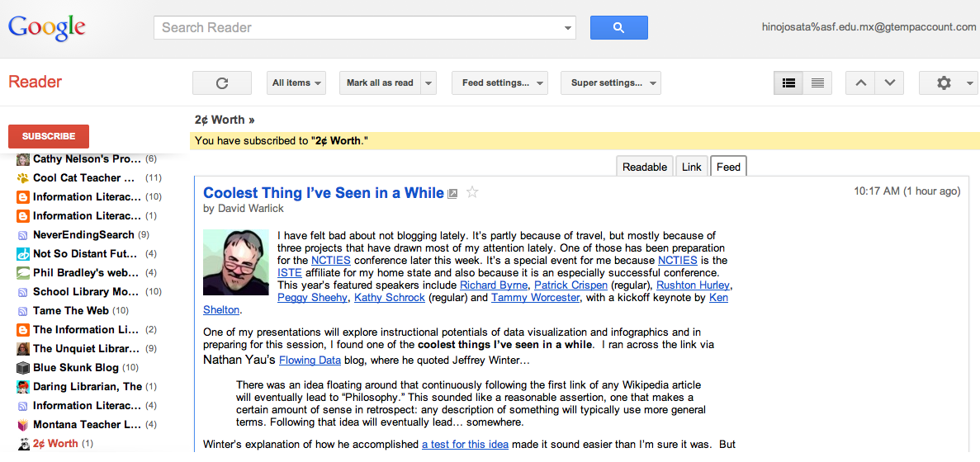
Task: Click the red Subscribe button
Action: click(x=49, y=136)
